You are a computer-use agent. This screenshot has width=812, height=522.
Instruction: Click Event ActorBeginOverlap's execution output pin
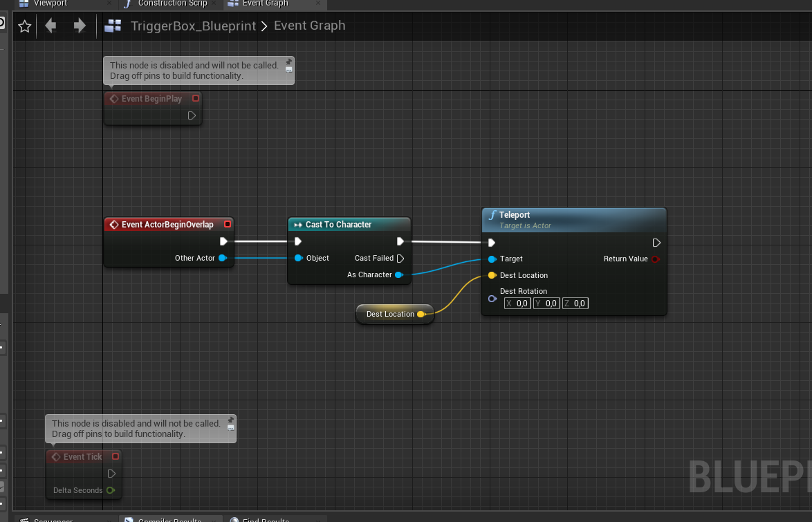(x=223, y=241)
